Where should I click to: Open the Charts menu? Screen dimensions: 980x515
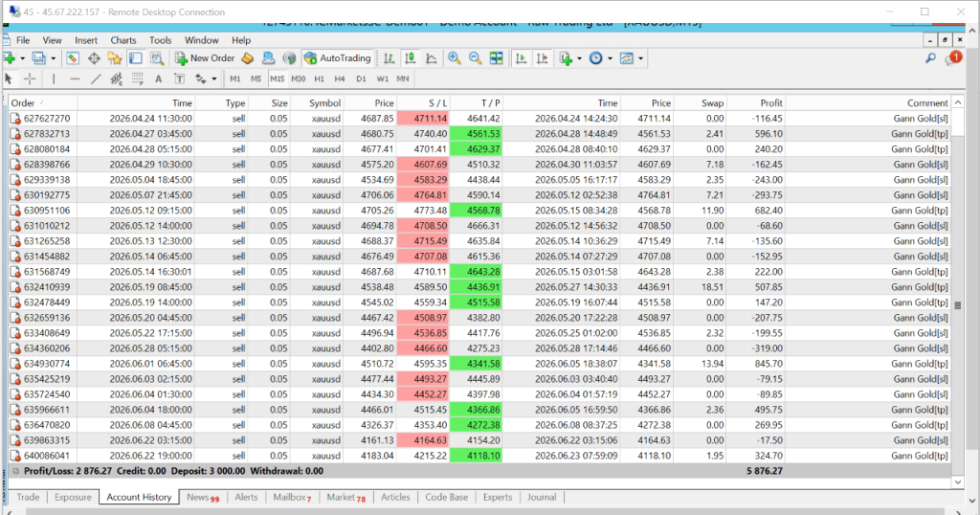pos(123,40)
